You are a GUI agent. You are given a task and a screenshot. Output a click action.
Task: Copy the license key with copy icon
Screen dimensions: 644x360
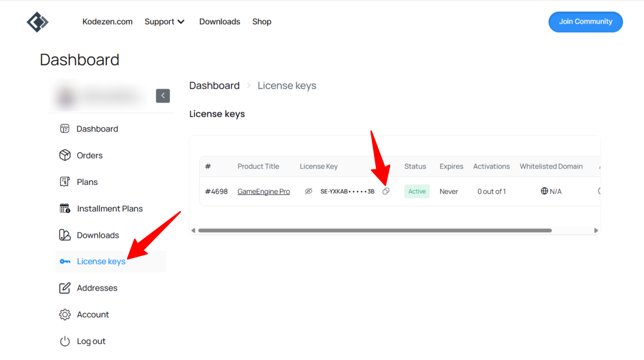[386, 191]
